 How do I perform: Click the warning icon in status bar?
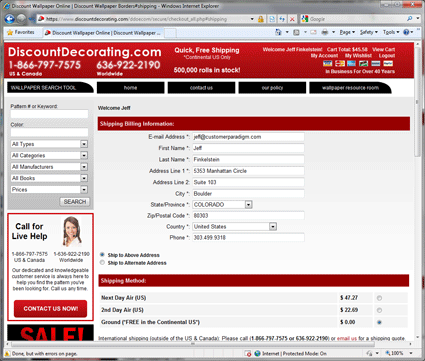7,353
